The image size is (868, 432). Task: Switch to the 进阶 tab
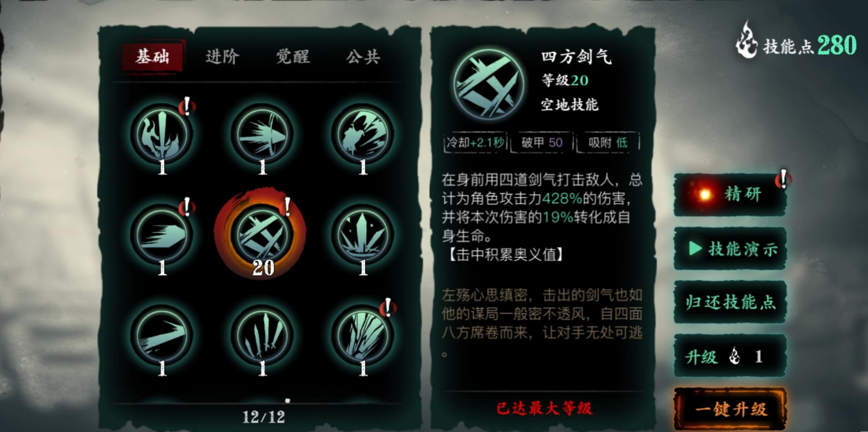223,57
